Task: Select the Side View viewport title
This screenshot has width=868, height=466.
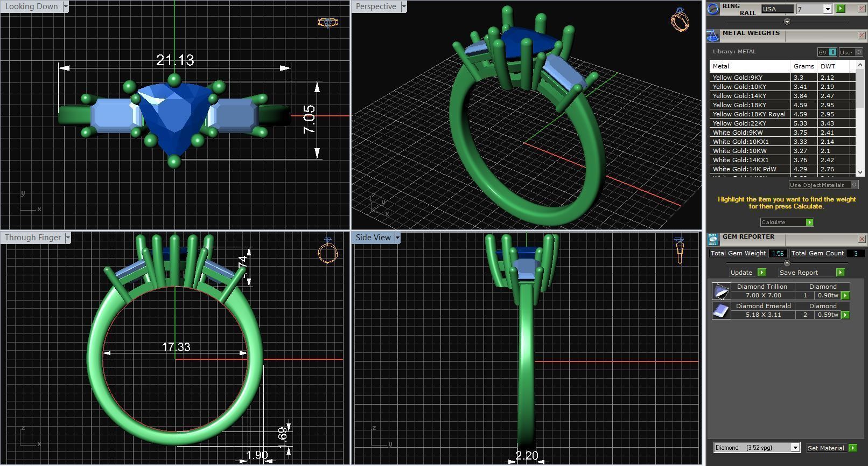Action: [373, 238]
